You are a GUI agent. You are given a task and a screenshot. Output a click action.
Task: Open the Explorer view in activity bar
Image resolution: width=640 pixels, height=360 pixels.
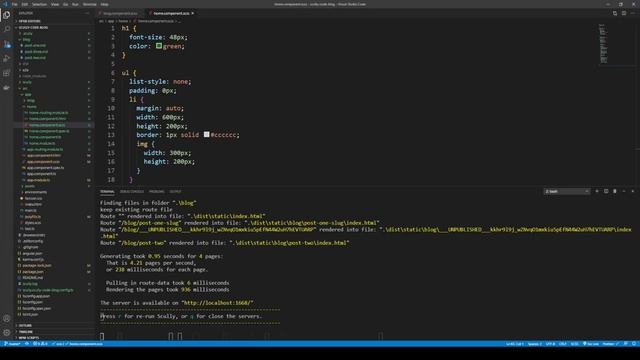coord(7,15)
